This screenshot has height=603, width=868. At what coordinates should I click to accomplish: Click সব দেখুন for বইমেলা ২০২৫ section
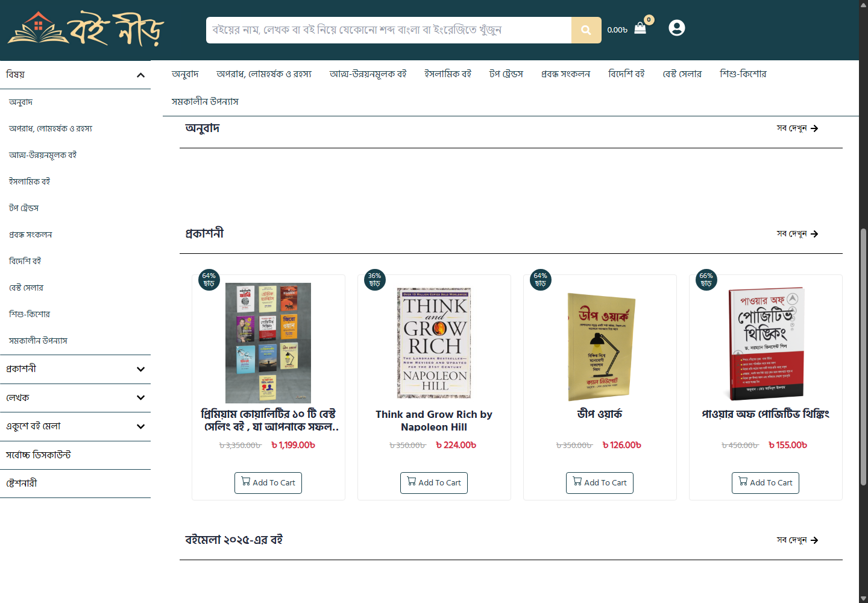click(x=791, y=540)
